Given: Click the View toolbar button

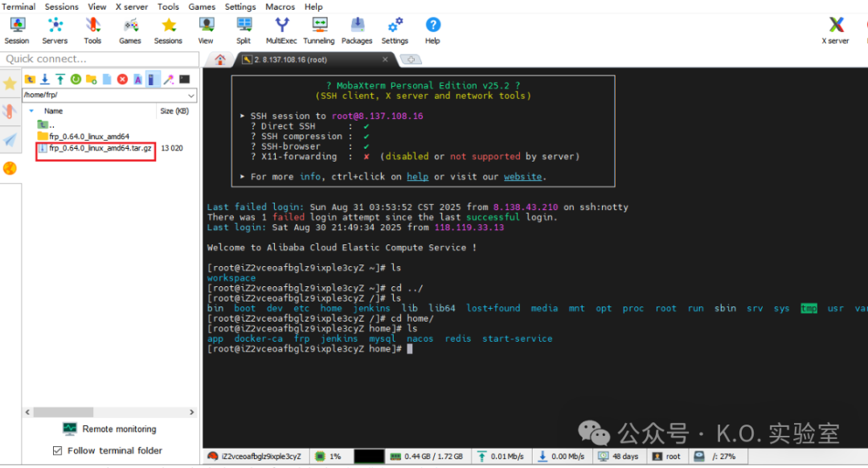Looking at the screenshot, I should 206,31.
